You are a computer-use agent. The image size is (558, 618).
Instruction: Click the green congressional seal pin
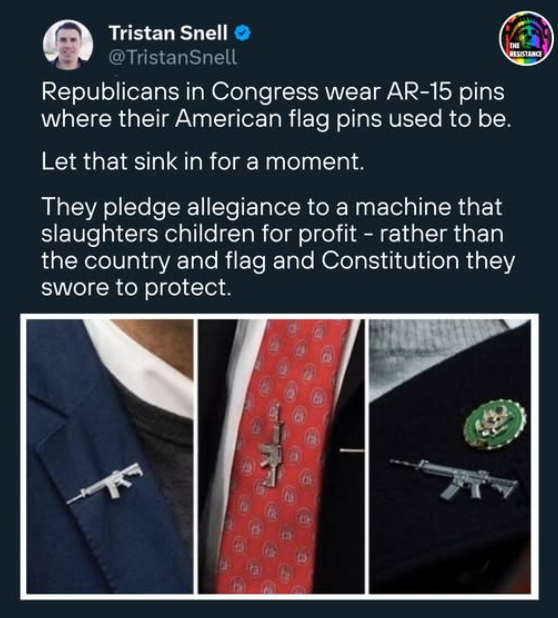pyautogui.click(x=495, y=424)
